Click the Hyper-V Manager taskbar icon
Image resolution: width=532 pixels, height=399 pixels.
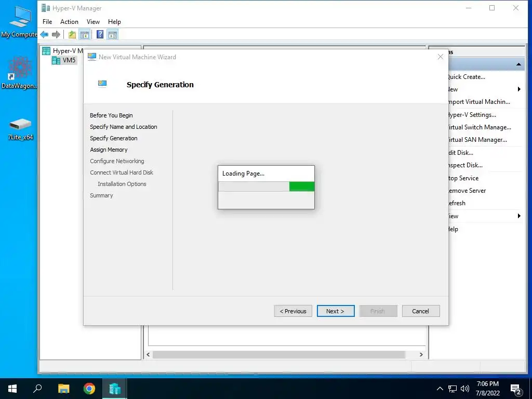pos(115,389)
